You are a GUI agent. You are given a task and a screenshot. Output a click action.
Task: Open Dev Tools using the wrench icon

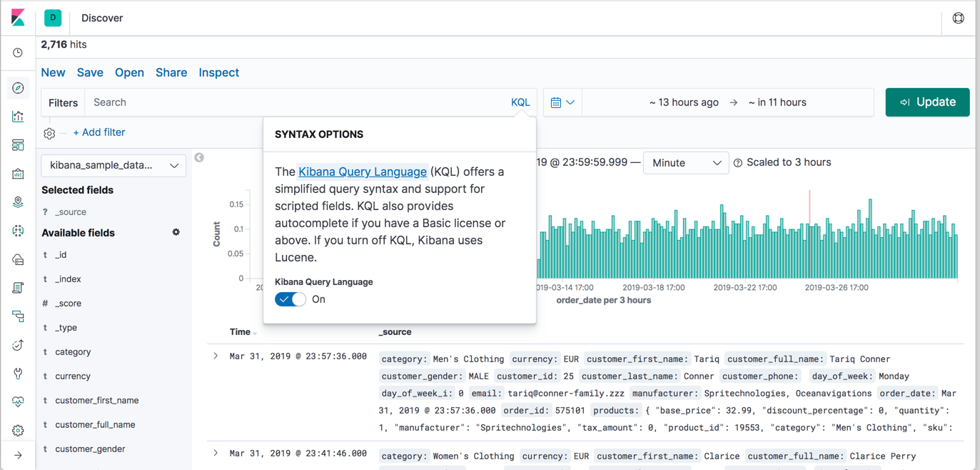pos(18,373)
